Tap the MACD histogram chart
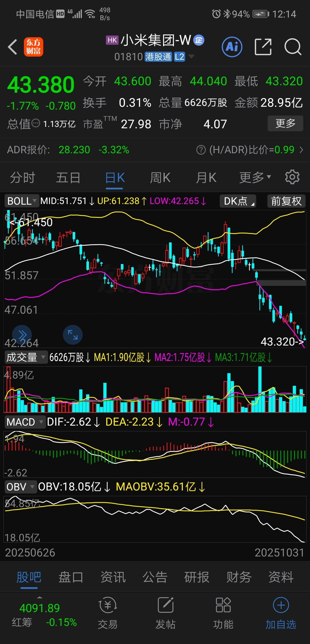310x644 pixels. coord(155,455)
